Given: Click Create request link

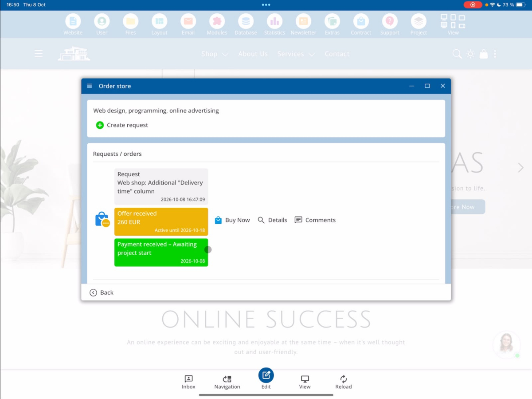Looking at the screenshot, I should pyautogui.click(x=122, y=125).
